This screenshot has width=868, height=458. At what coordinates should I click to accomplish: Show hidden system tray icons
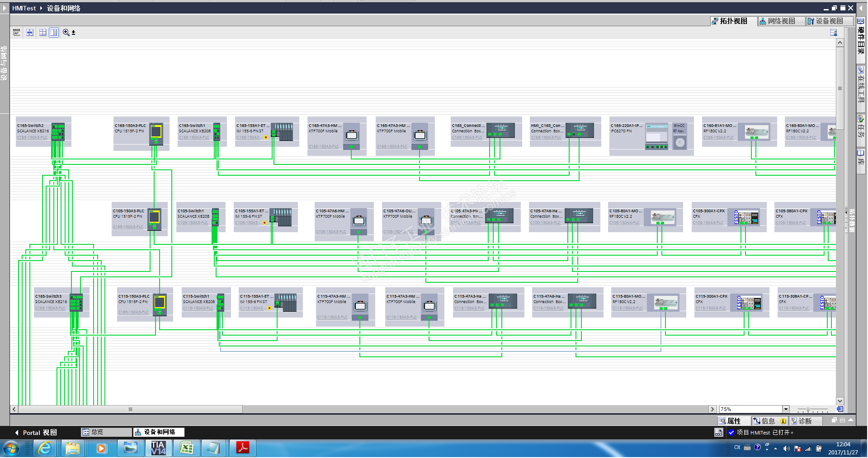point(776,449)
